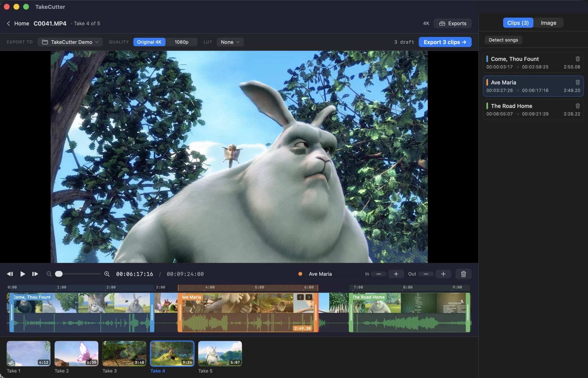Click Export 3 clips button
Viewport: 588px width, 378px height.
pos(445,42)
